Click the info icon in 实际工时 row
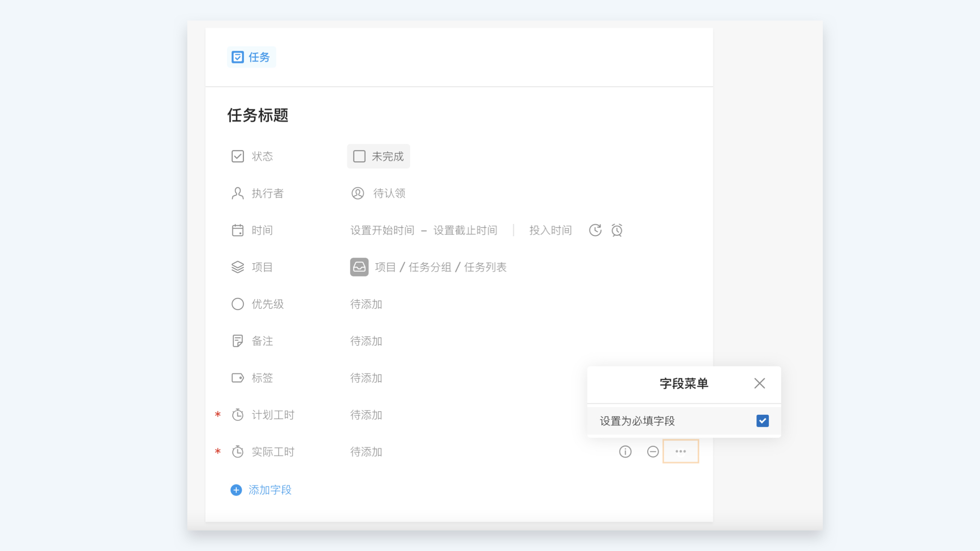The width and height of the screenshot is (980, 551). click(x=625, y=452)
